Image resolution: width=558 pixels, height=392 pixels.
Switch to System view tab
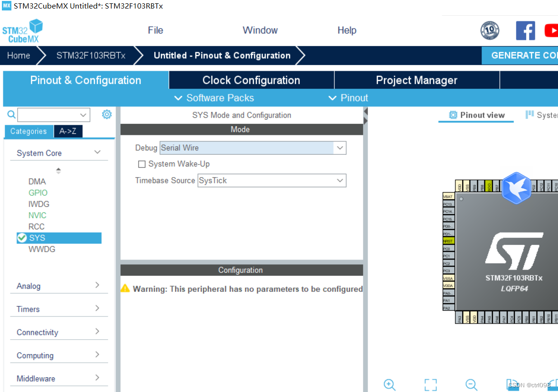point(541,115)
